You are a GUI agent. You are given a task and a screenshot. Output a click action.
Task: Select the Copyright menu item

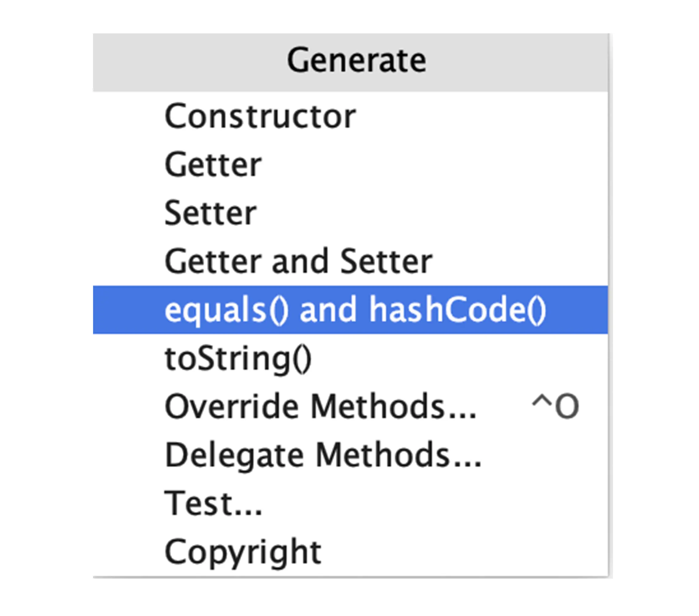pos(350,552)
